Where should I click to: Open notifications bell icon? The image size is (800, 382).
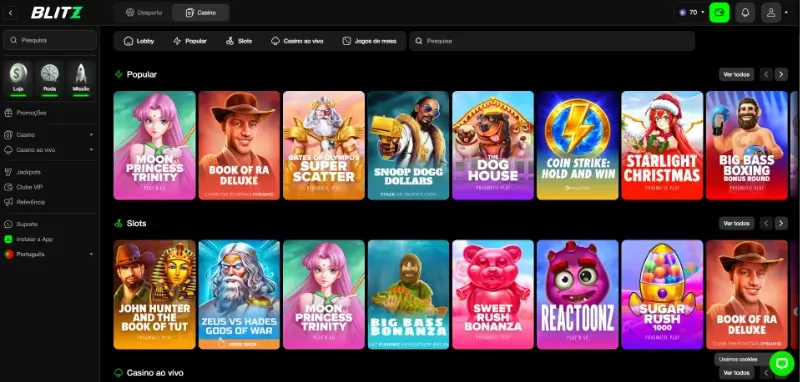pyautogui.click(x=745, y=13)
